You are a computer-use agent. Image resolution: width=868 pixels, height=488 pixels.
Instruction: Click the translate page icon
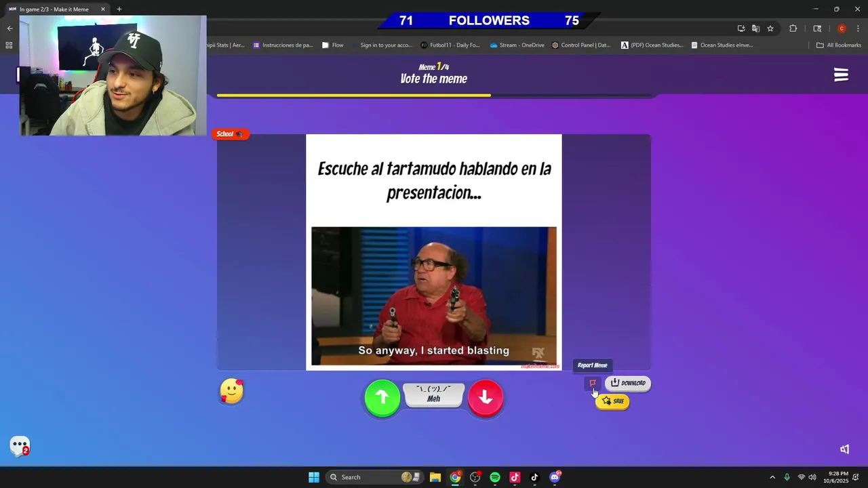pyautogui.click(x=755, y=28)
